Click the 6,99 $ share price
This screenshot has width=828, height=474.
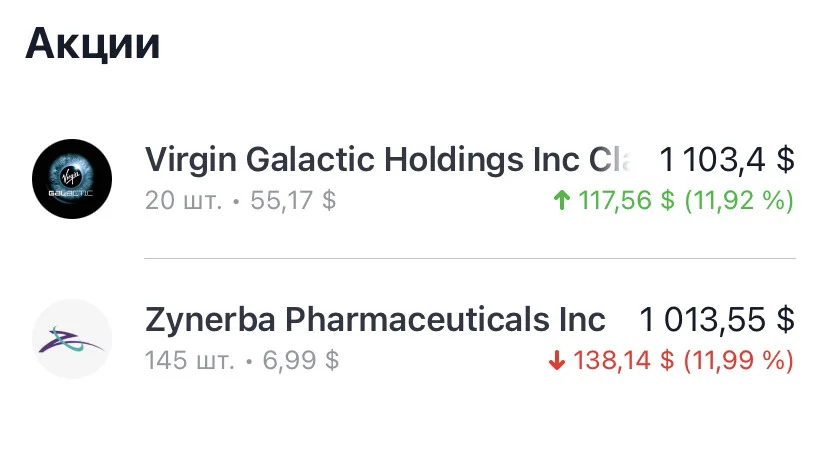[x=301, y=361]
